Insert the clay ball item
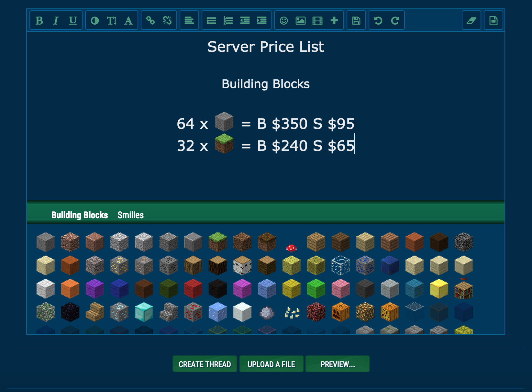The image size is (532, 392). pyautogui.click(x=267, y=313)
